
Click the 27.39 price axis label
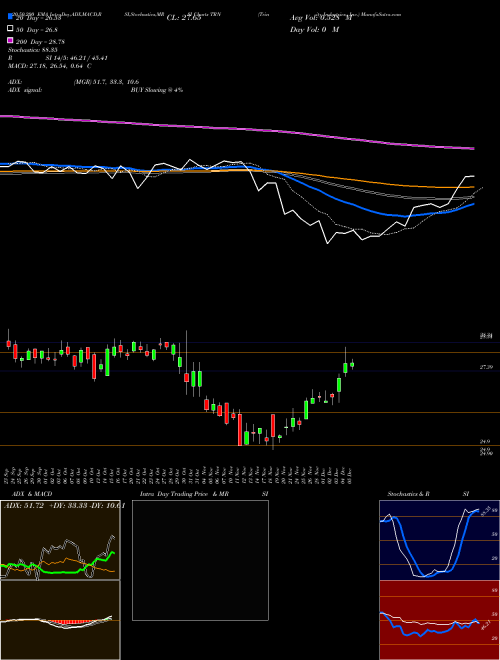point(486,367)
